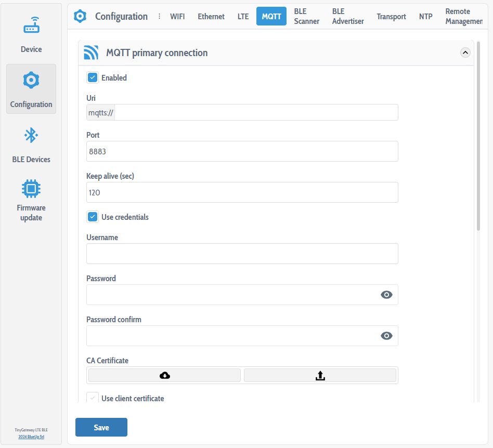Click the MQTT primary connection signal icon
This screenshot has height=448, width=493.
click(x=91, y=52)
